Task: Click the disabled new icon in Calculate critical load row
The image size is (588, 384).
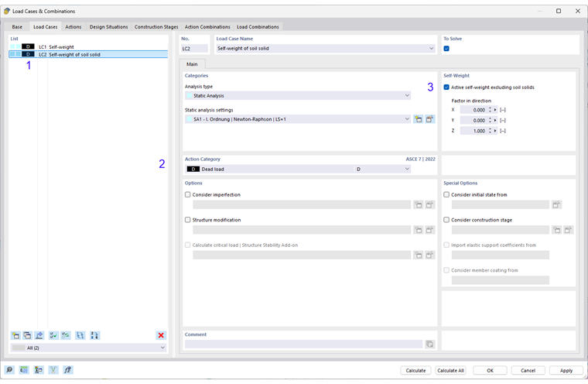Action: tap(418, 255)
